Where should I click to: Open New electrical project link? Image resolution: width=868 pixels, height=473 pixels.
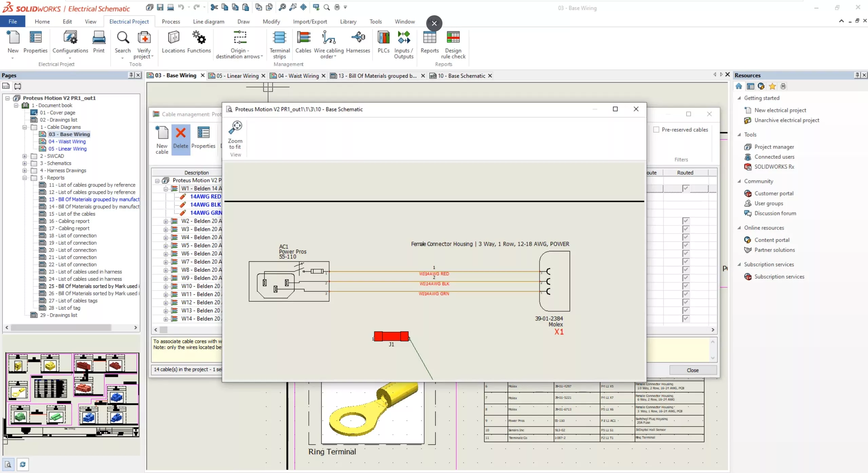(780, 110)
